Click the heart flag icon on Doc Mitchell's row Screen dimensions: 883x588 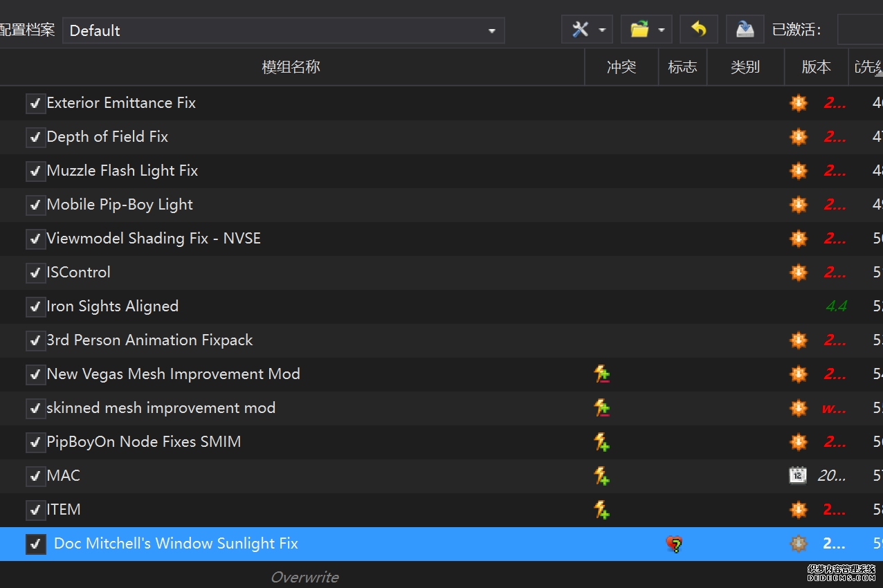click(675, 544)
